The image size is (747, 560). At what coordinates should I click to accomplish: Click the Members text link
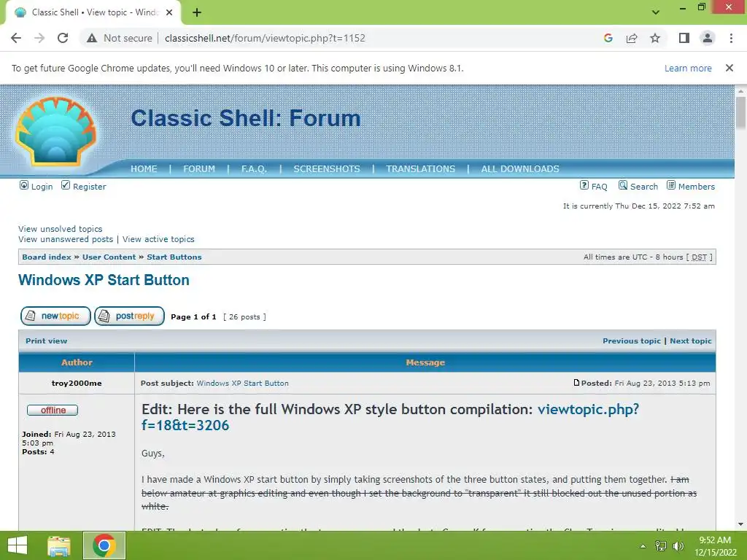[697, 187]
